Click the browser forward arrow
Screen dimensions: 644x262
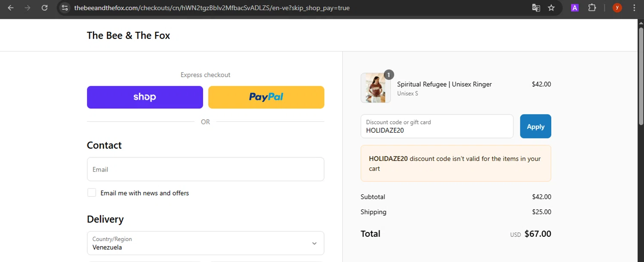click(x=27, y=8)
